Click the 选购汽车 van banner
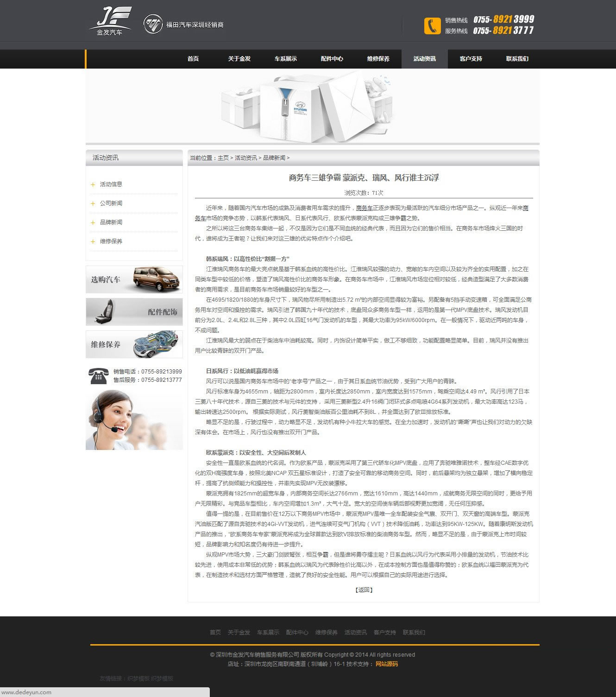The width and height of the screenshot is (616, 697). (134, 279)
